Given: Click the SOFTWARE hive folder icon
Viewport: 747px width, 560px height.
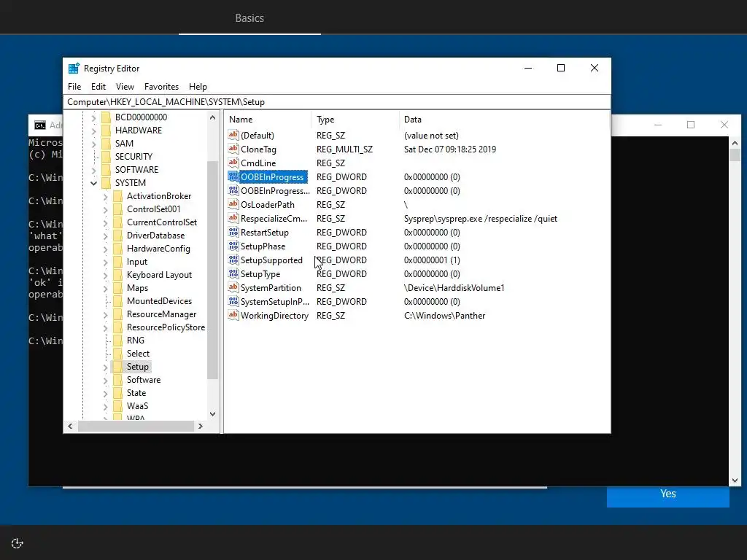Looking at the screenshot, I should (107, 169).
